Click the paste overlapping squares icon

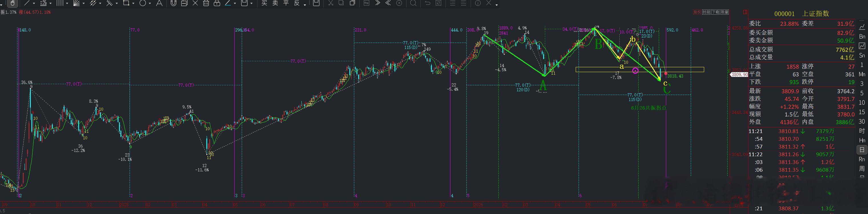[x=353, y=3]
